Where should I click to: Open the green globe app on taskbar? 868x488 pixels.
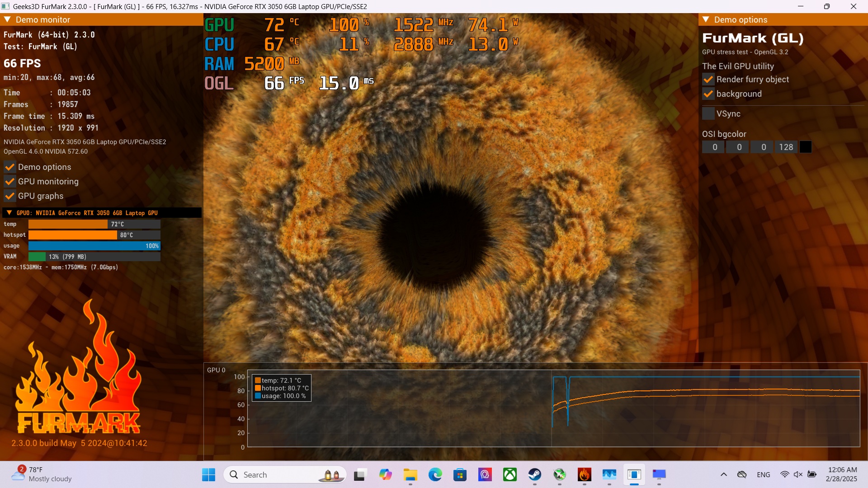560,475
